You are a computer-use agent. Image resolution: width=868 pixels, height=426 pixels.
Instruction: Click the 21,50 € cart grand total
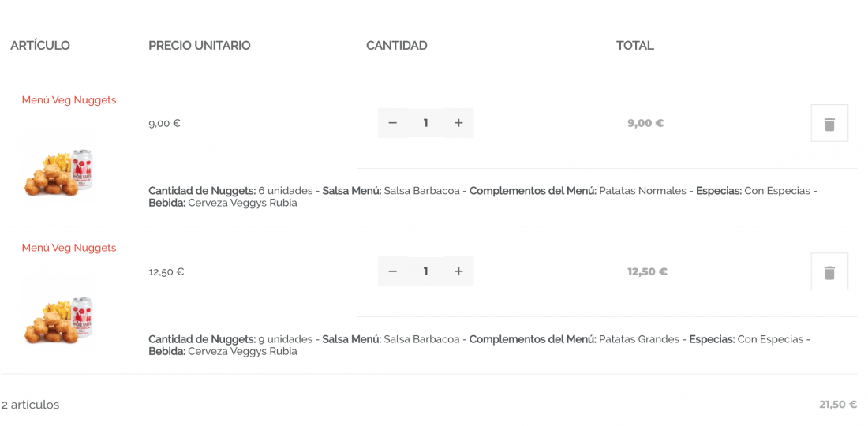coord(838,405)
